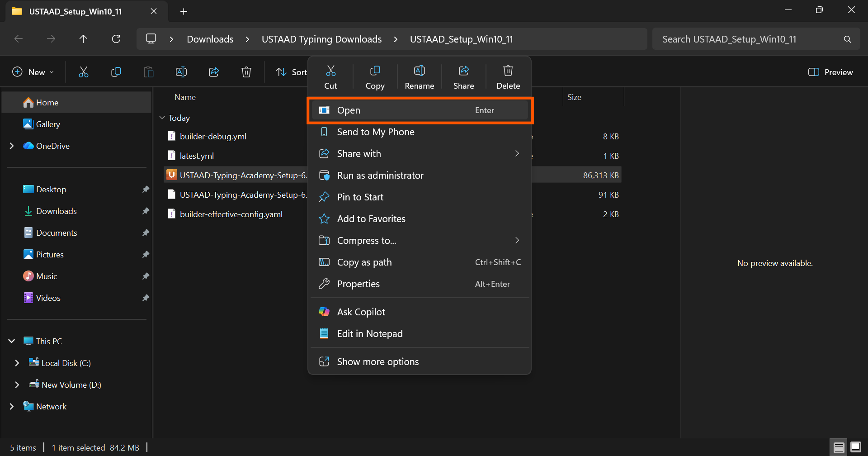Click Copy icon in the toolbar
Image resolution: width=868 pixels, height=456 pixels.
point(116,72)
